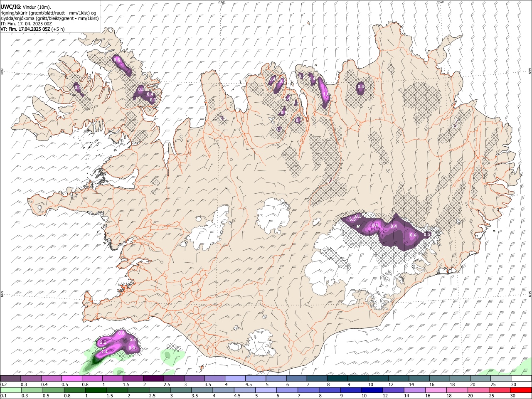
Task: Click the '0.2' label under the snow scale
Action: pyautogui.click(x=3, y=384)
